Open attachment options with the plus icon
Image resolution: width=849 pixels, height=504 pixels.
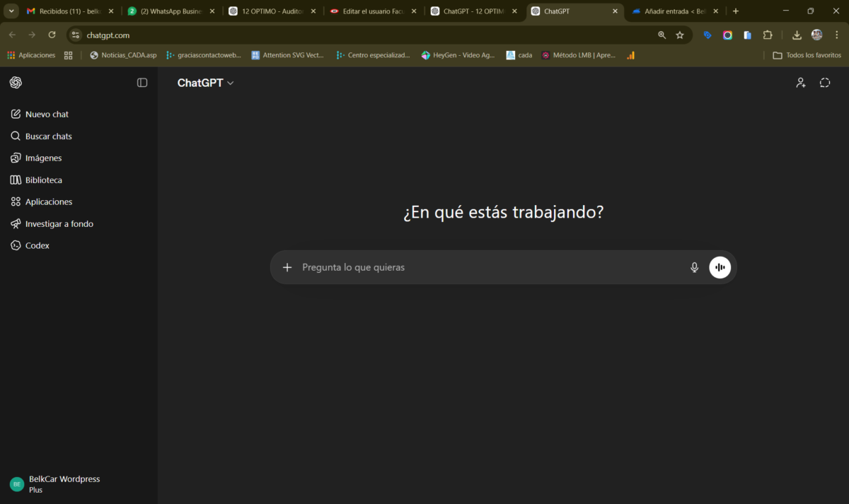point(287,267)
